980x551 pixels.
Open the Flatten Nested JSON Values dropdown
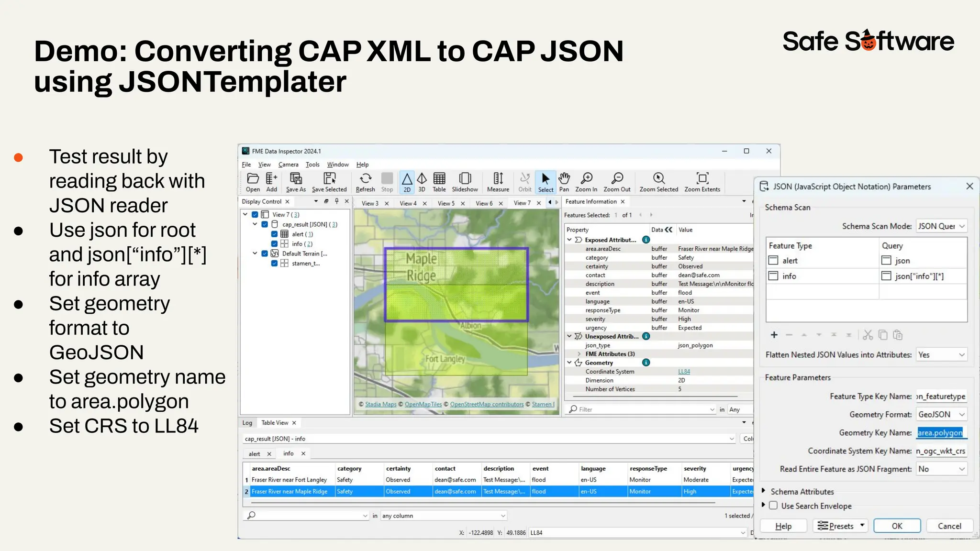pyautogui.click(x=941, y=355)
